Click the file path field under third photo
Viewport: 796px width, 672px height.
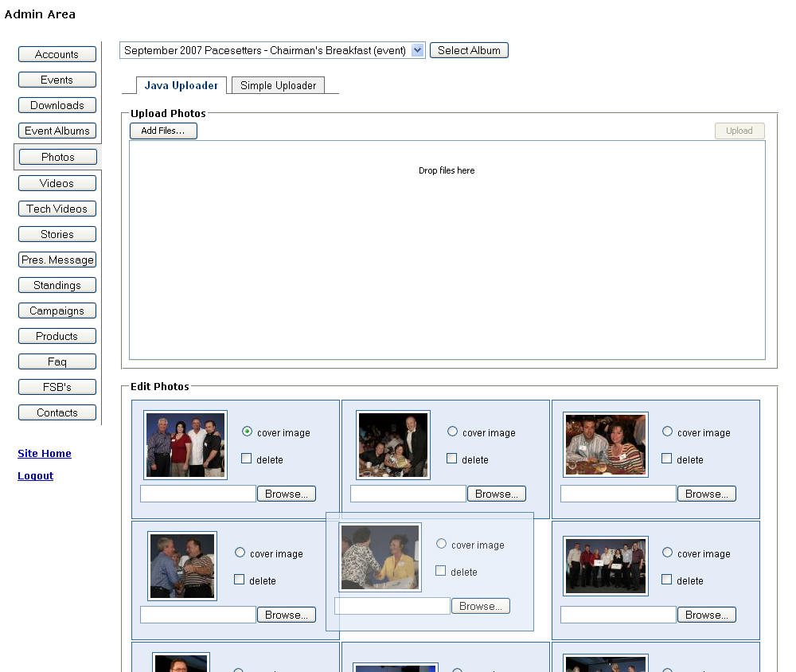[x=618, y=494]
